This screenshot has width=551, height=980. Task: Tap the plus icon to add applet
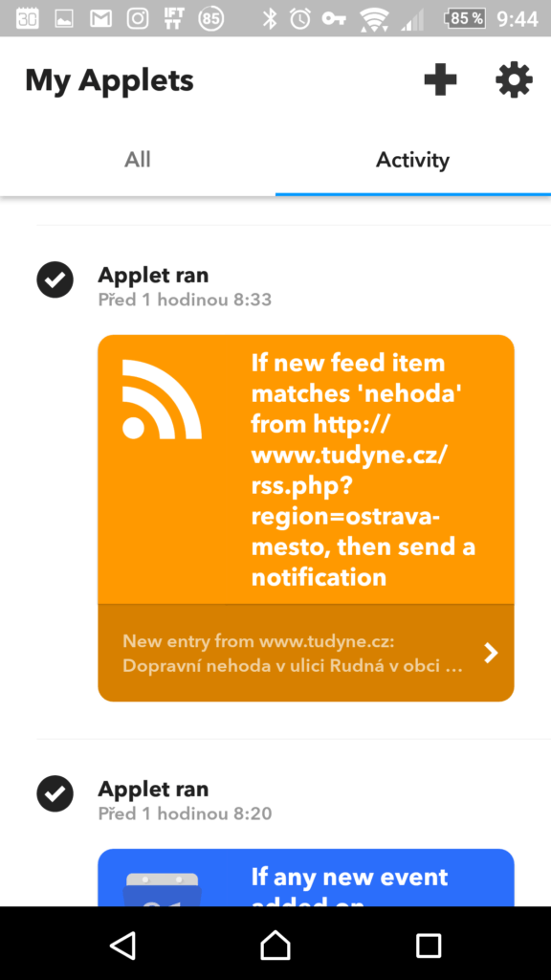[x=440, y=80]
